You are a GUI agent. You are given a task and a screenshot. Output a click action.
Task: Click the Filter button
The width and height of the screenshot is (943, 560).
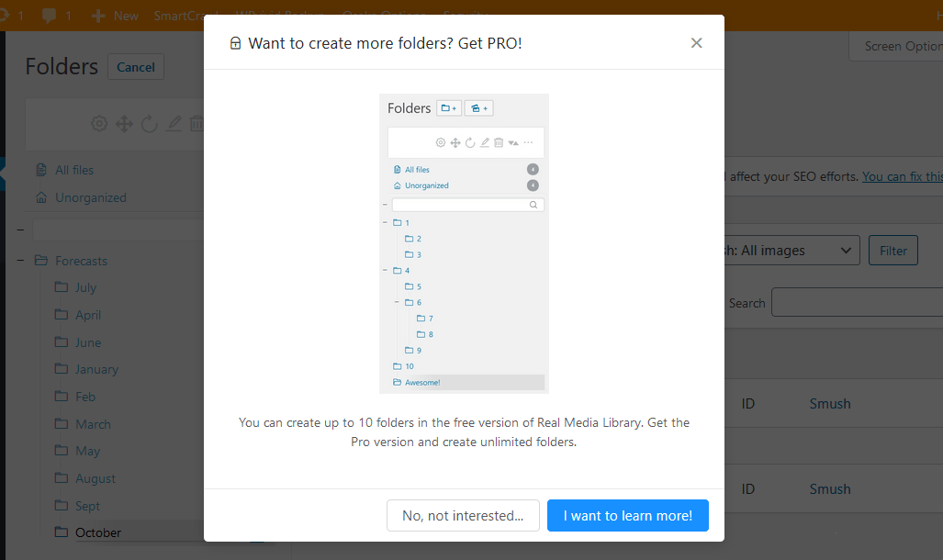893,251
